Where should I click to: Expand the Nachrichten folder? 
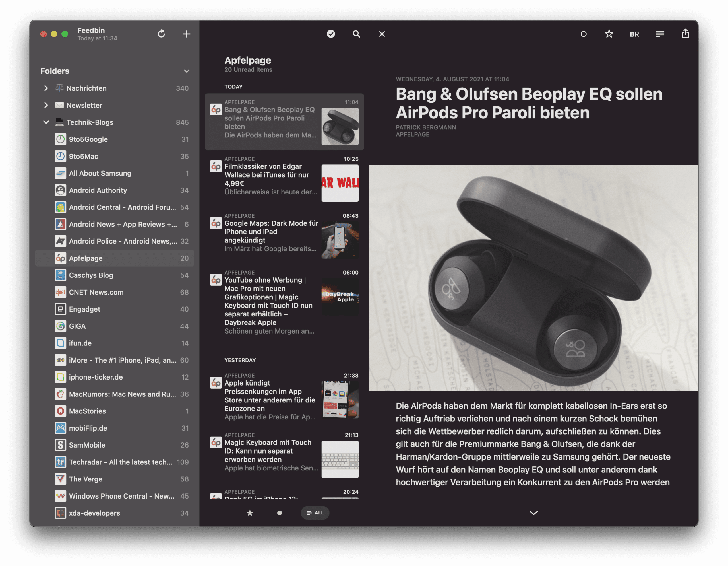pos(46,88)
